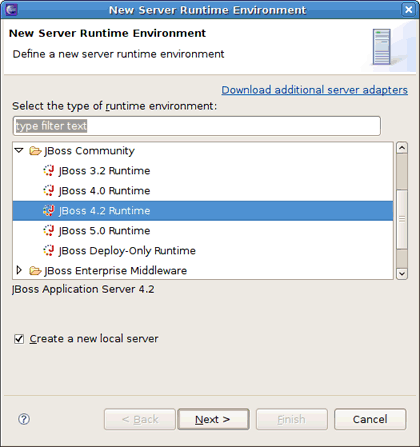Click the Eclipse icon in title bar
420x447 pixels.
point(11,10)
